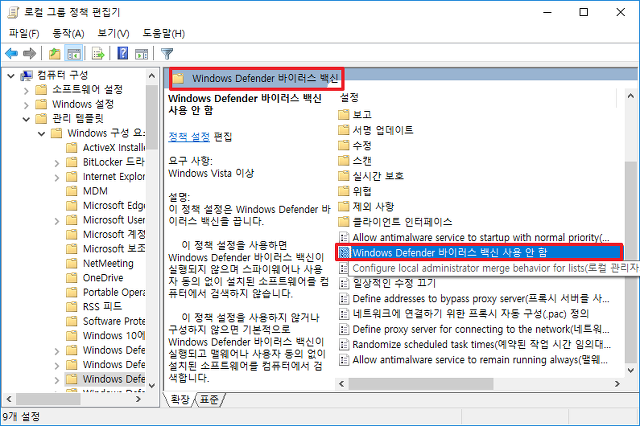Expand the BitLocker tree node

(57, 163)
